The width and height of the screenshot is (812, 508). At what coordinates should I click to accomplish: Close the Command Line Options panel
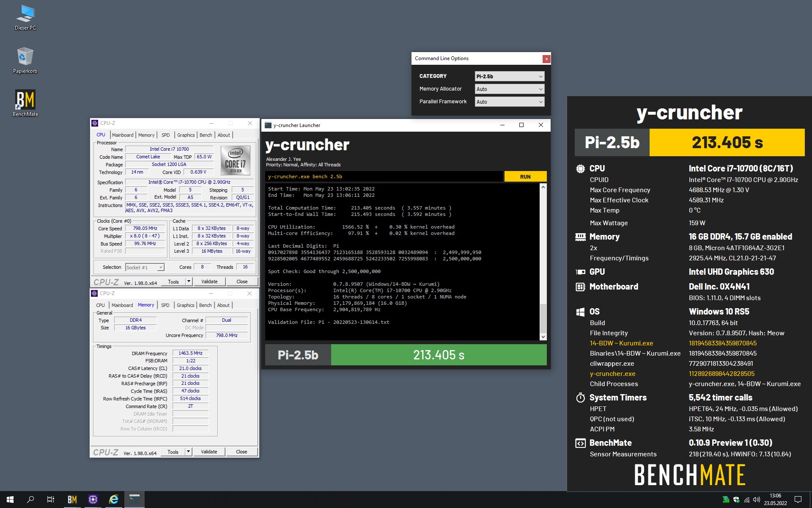546,59
